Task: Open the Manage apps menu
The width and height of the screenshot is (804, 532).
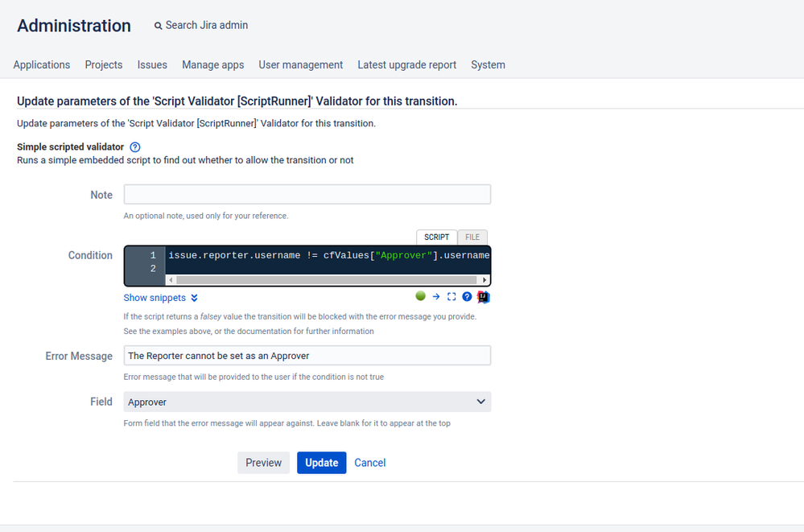Action: (212, 64)
